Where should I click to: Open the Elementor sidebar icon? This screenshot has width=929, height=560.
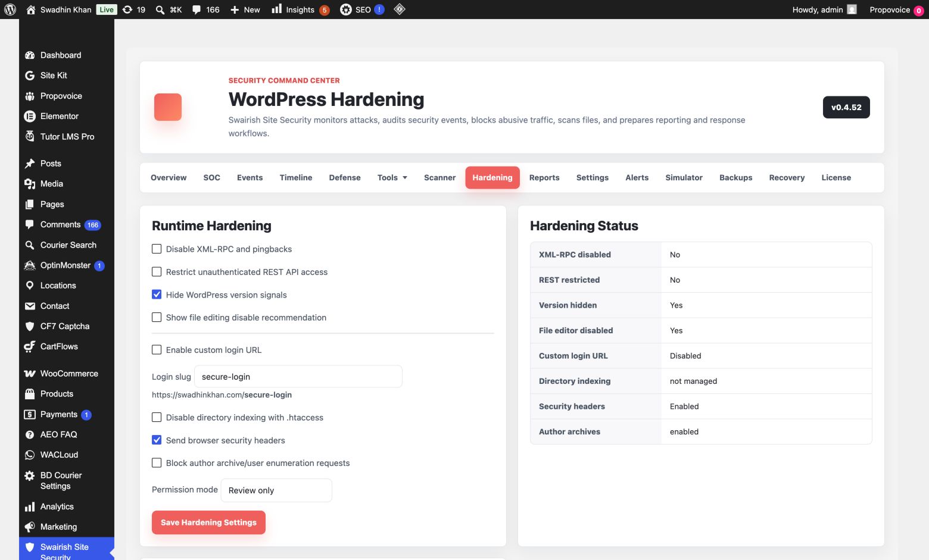point(30,116)
